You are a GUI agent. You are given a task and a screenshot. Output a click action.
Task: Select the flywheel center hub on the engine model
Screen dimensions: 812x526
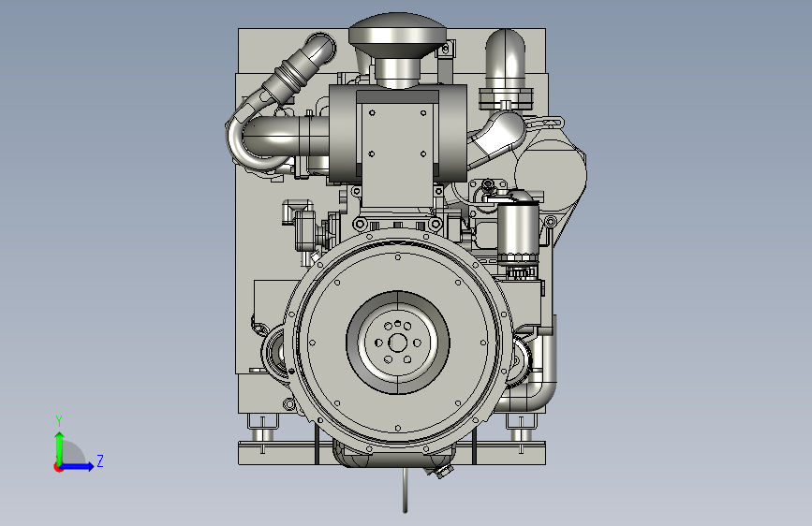pos(398,343)
